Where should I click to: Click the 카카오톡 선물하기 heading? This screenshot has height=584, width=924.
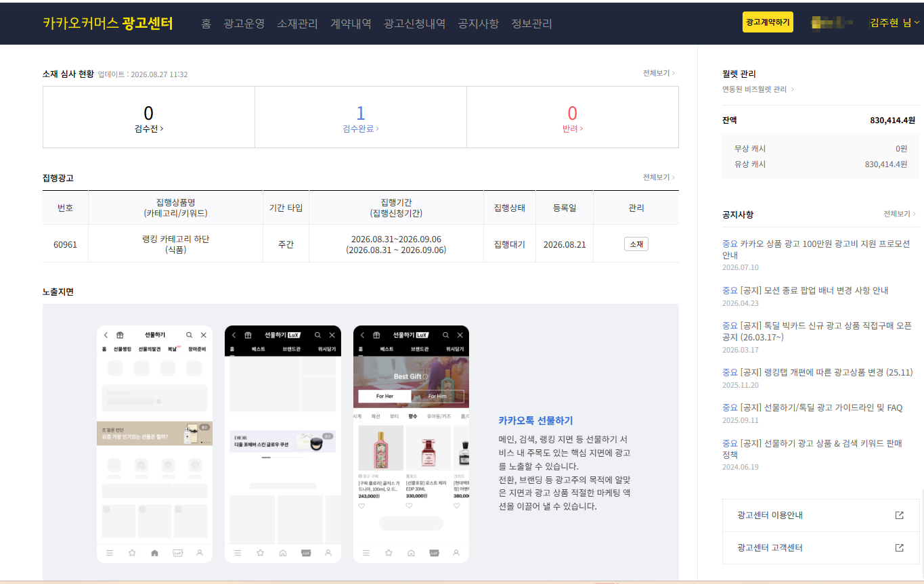coord(535,420)
